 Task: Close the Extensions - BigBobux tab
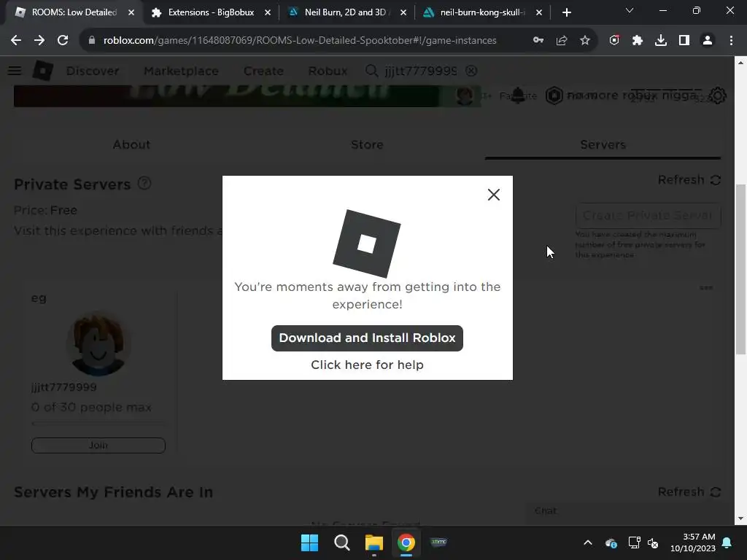coord(268,12)
